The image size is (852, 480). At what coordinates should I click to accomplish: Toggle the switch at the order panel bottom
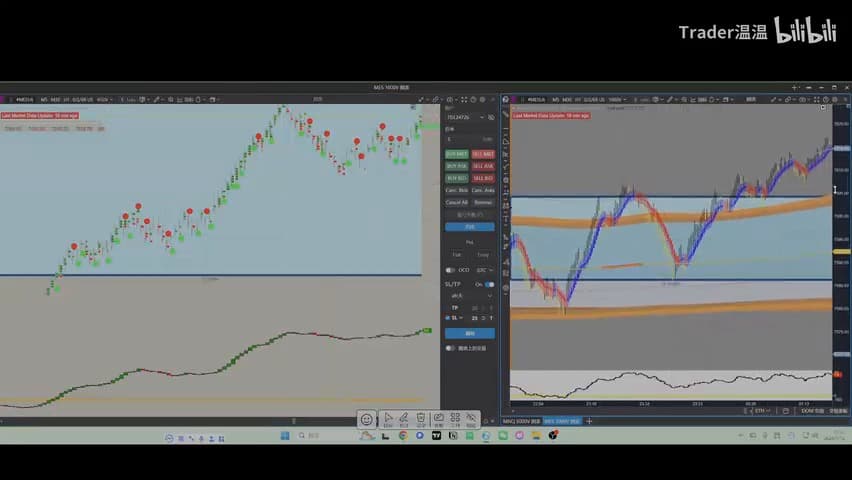450,348
